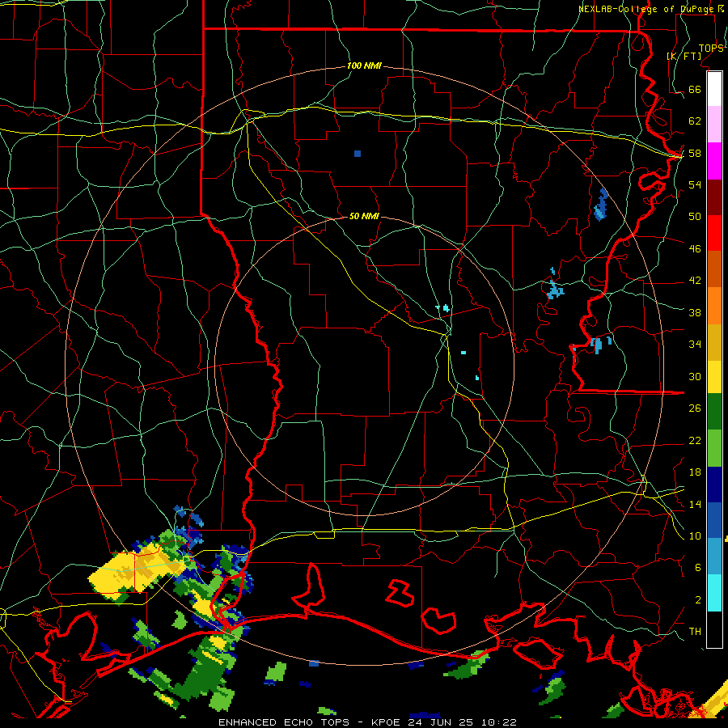Click the "TH" threshold label
This screenshot has height=728, width=728.
click(x=695, y=632)
